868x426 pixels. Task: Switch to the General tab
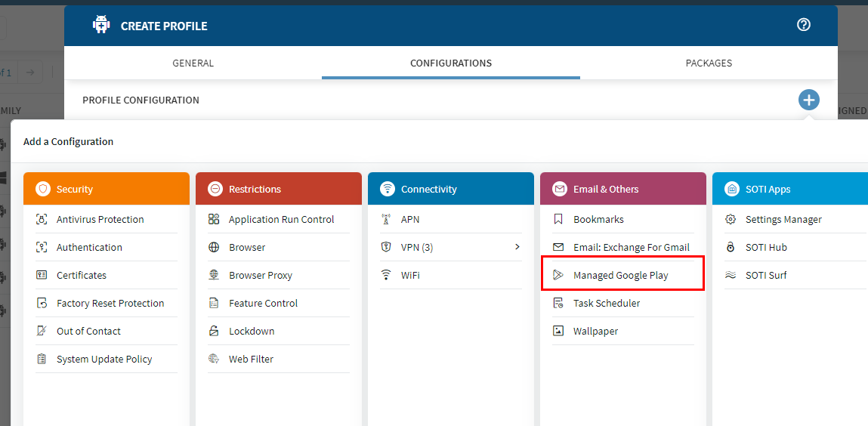[193, 63]
